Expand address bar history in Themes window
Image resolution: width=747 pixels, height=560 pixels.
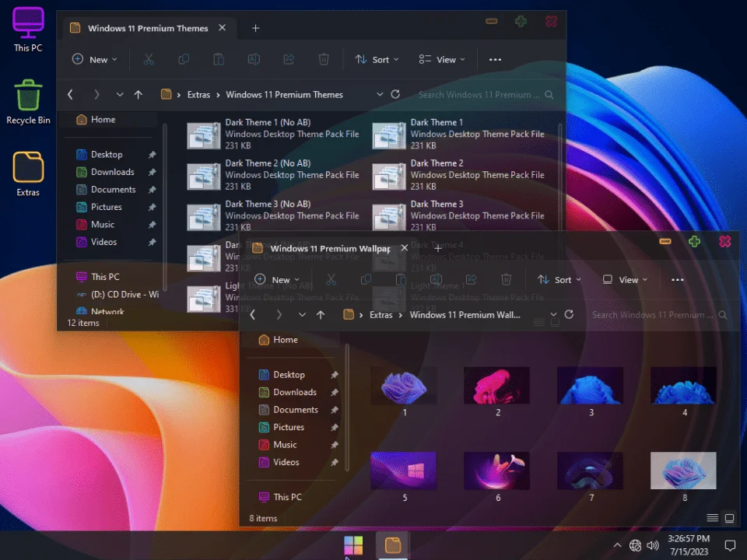380,94
